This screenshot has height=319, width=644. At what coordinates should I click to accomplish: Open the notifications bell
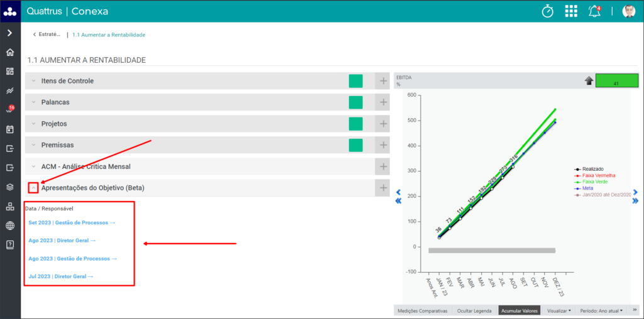tap(594, 11)
